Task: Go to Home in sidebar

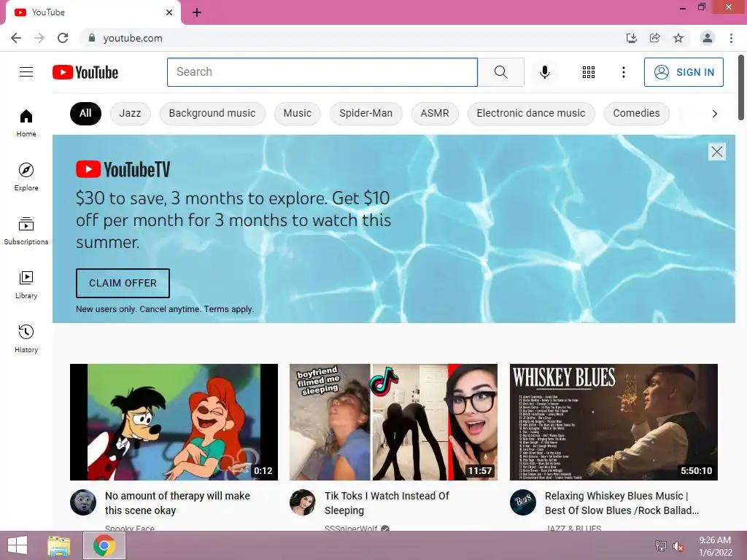Action: tap(26, 122)
